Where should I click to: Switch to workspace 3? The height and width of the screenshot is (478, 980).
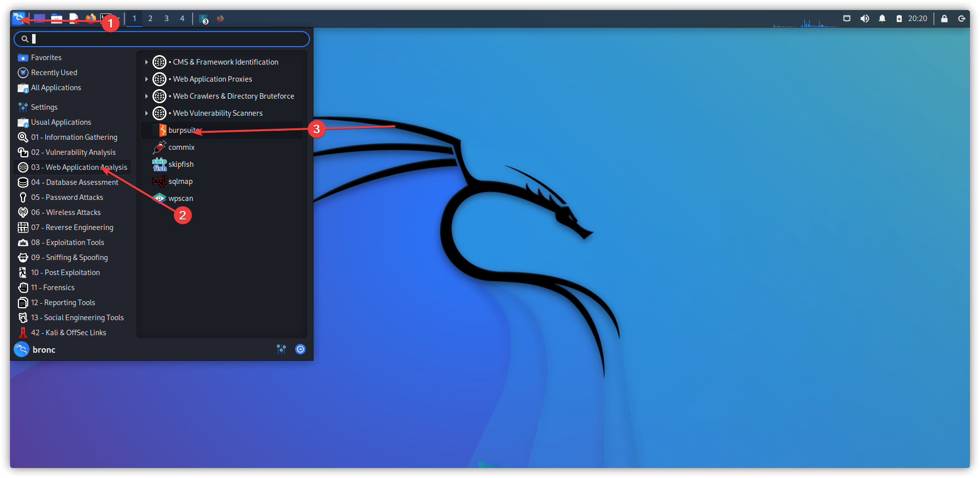coord(167,19)
